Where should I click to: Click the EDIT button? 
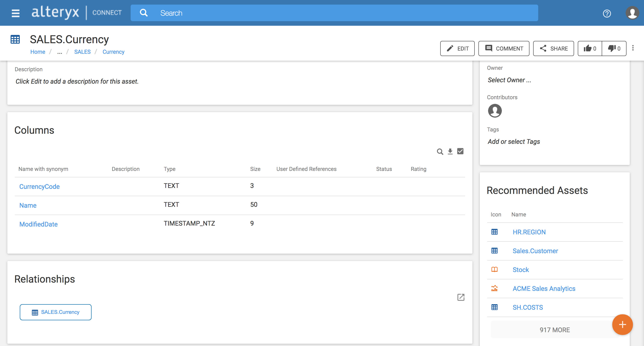(457, 48)
